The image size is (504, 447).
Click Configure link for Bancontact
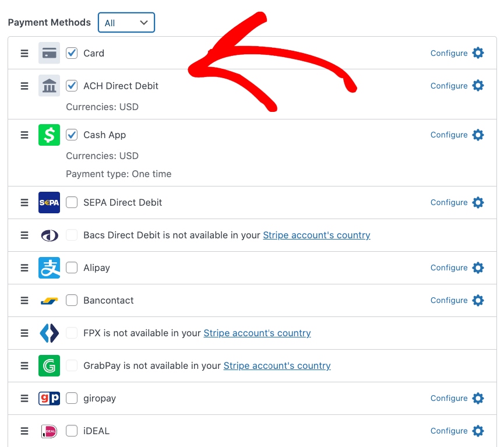pyautogui.click(x=449, y=300)
